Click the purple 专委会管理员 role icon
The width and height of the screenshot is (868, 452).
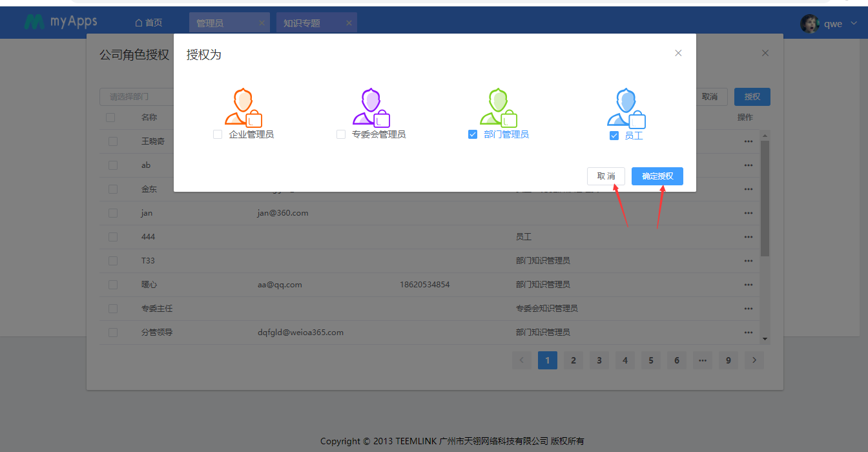(x=371, y=107)
